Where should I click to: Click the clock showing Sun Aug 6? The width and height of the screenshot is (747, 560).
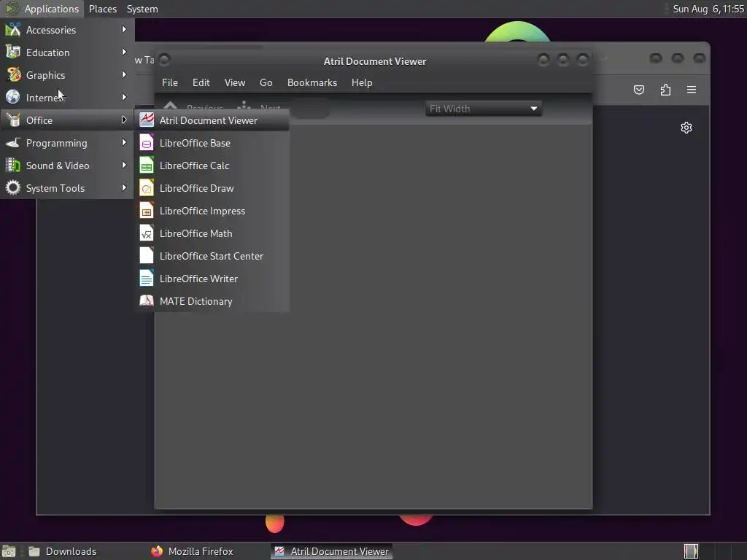[x=708, y=9]
